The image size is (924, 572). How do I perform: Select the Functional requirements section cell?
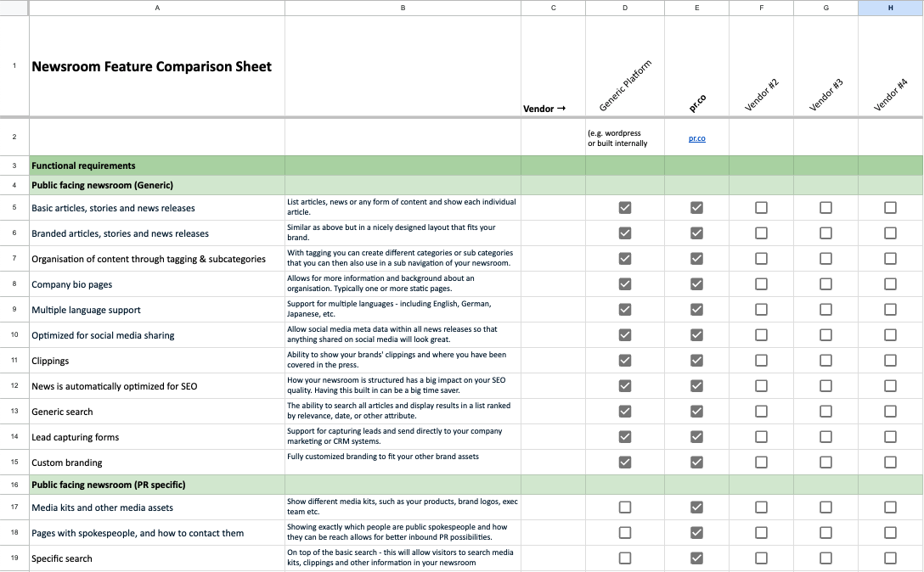[x=156, y=165]
